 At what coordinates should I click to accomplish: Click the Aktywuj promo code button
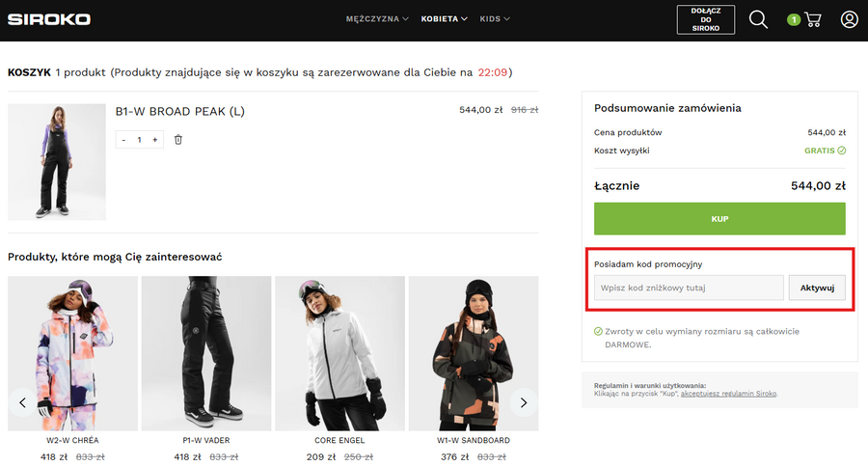click(x=817, y=288)
